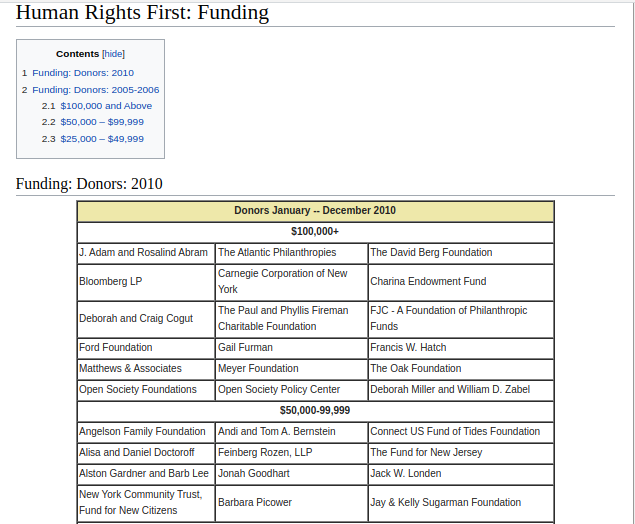
Task: Select cell The David Berg Foundation
Action: click(461, 253)
